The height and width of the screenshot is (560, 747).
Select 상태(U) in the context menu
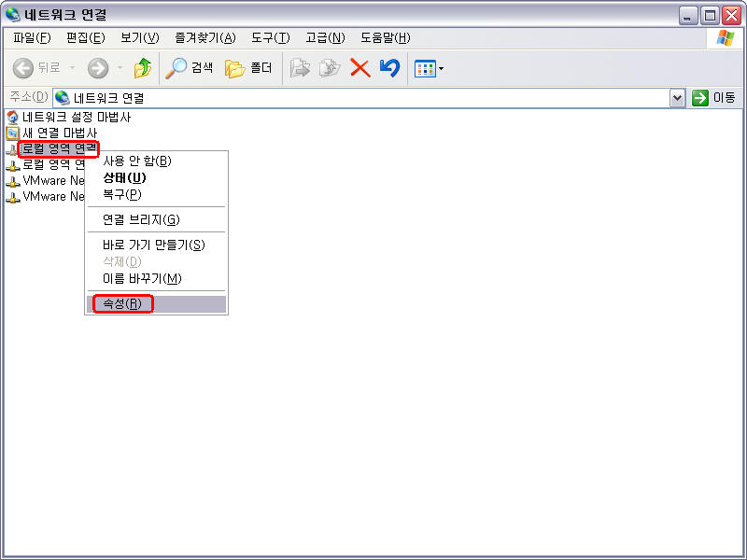[124, 178]
